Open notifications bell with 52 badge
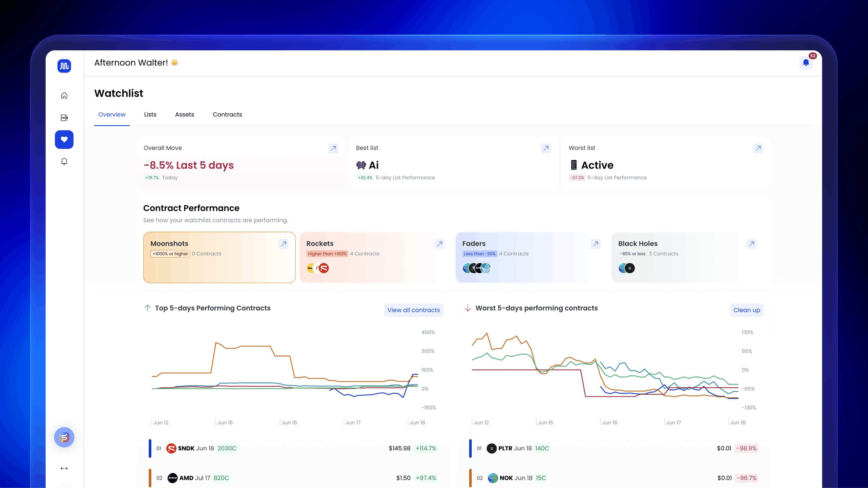 pyautogui.click(x=806, y=62)
